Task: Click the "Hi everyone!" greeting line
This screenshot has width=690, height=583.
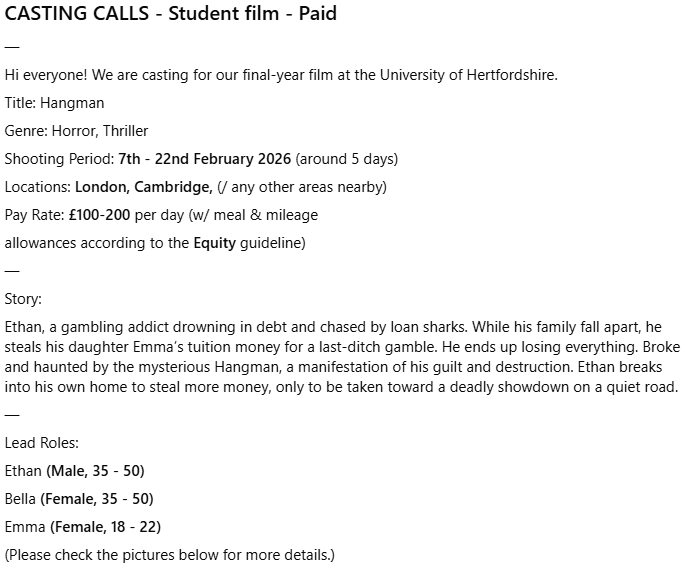Action: [47, 75]
